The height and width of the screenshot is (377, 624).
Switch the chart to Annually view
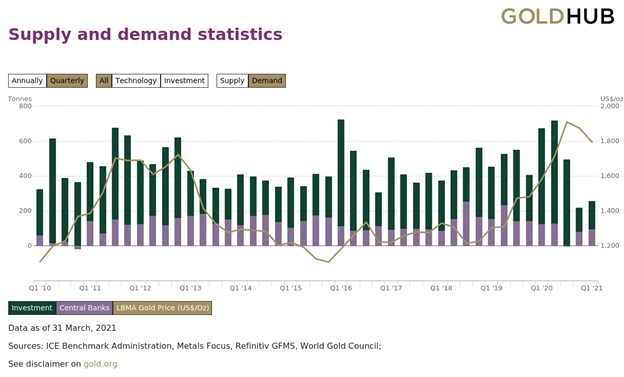pyautogui.click(x=27, y=81)
